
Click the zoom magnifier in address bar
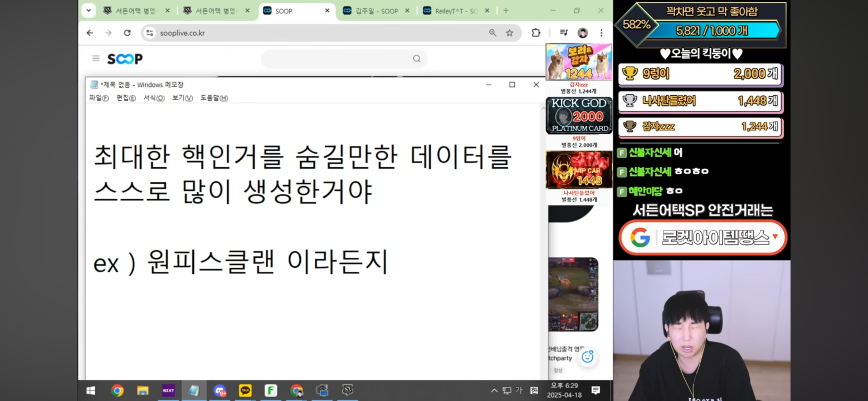493,33
